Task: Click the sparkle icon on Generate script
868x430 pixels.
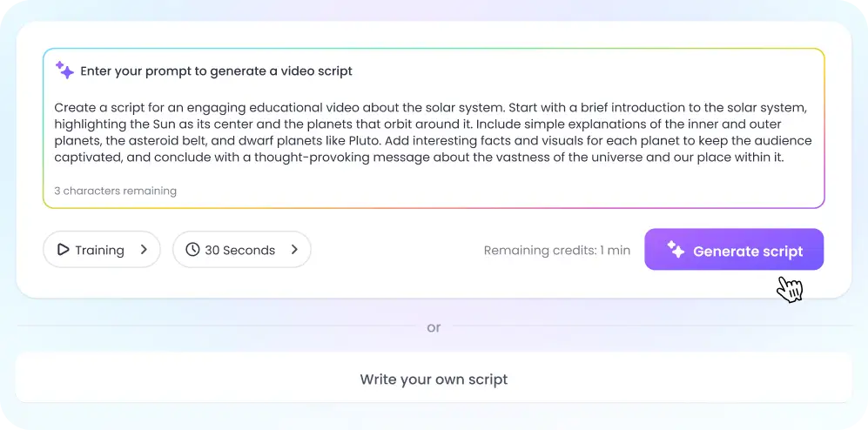Action: coord(676,250)
